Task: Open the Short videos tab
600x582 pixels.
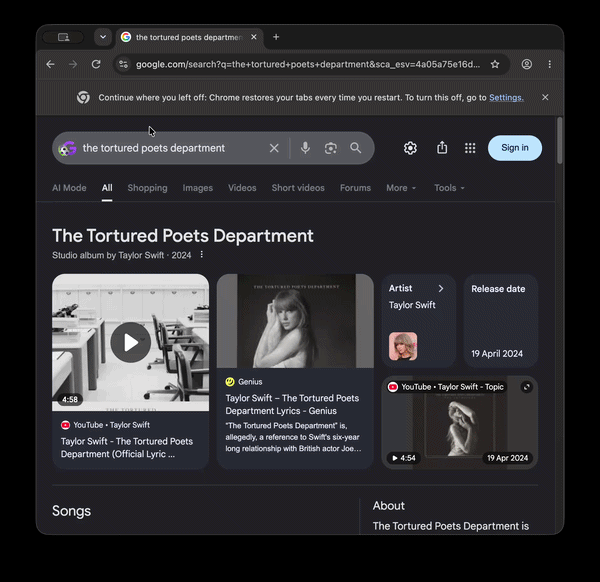Action: (x=298, y=188)
